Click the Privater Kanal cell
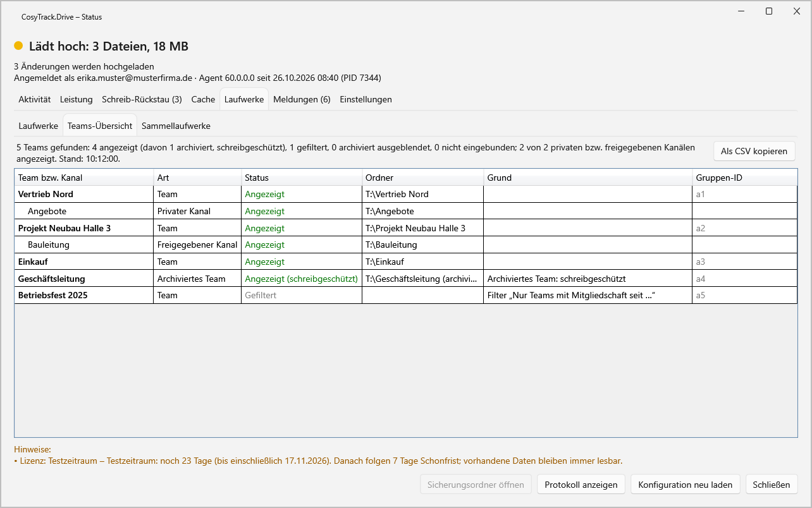This screenshot has width=812, height=508. click(x=197, y=211)
